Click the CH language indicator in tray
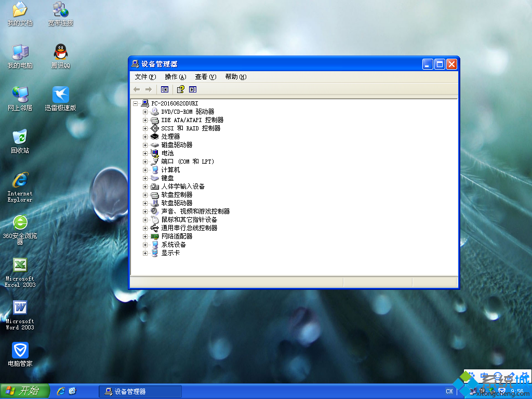 pos(449,391)
